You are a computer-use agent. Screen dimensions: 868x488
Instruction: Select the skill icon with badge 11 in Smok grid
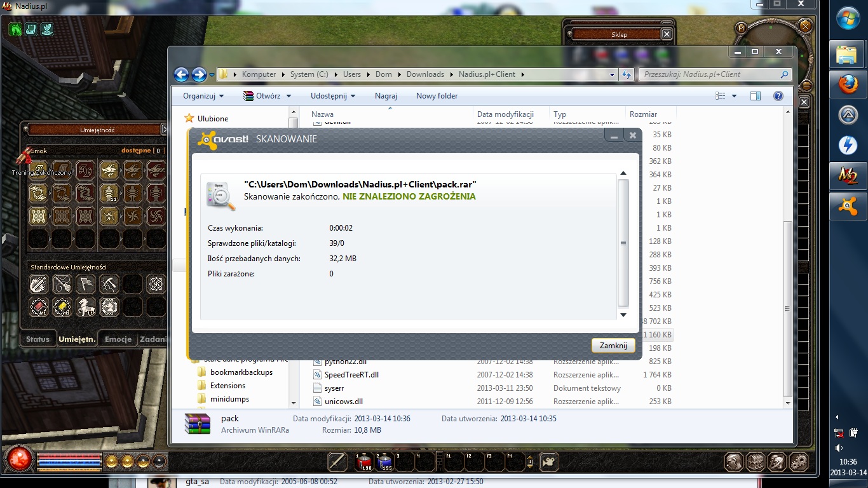[x=109, y=193]
